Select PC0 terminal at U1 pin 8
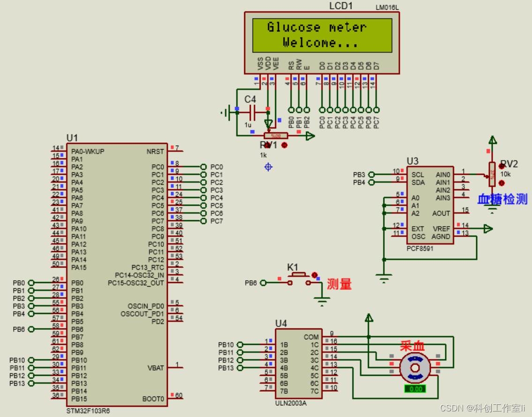Screen dimensions: 532x417 pyautogui.click(x=203, y=167)
